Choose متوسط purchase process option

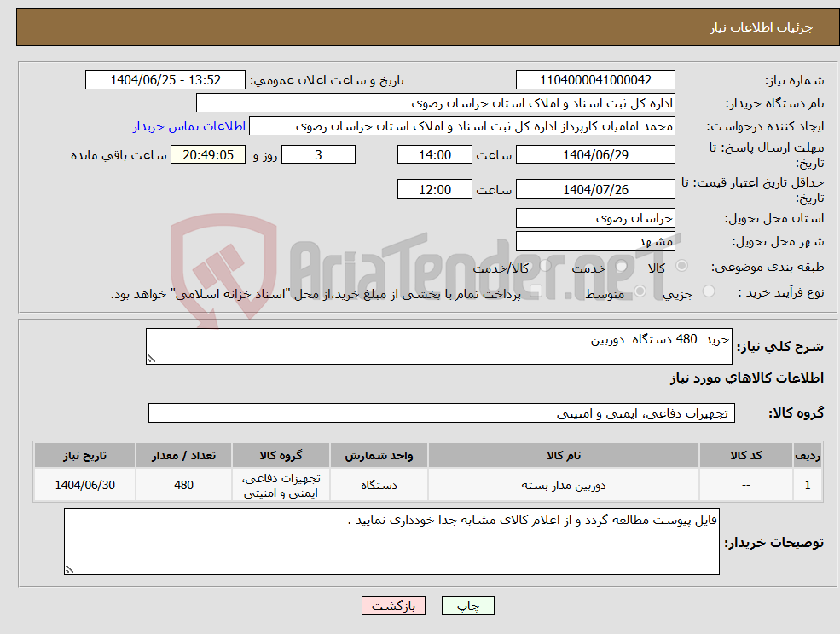click(640, 291)
